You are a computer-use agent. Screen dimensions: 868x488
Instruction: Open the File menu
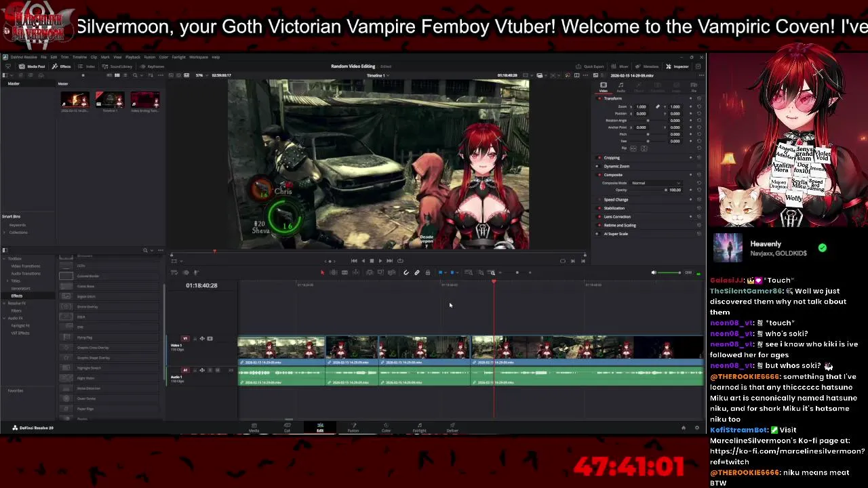(x=43, y=57)
